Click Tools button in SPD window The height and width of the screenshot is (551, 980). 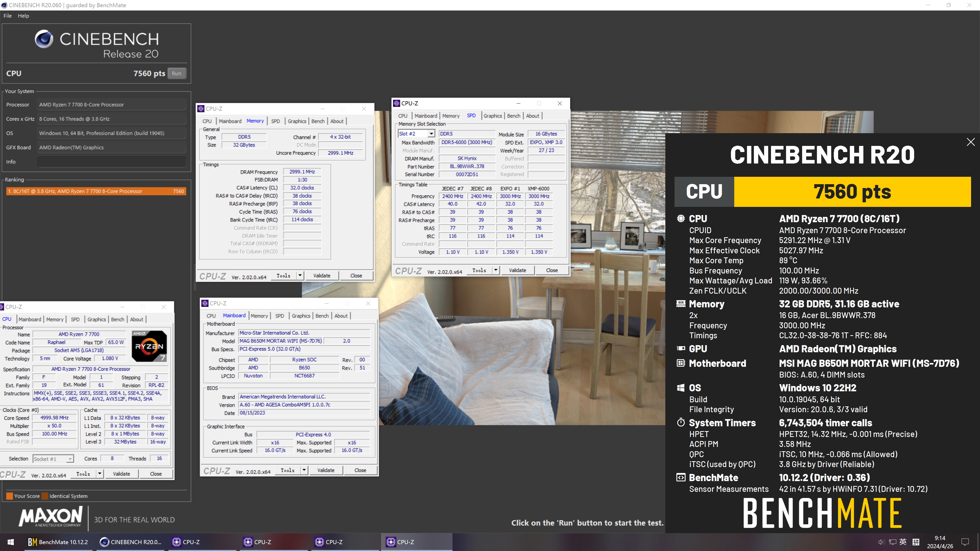point(479,270)
